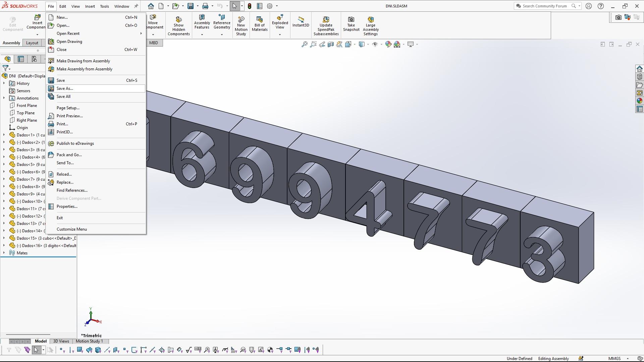Viewport: 644px width, 362px height.
Task: Open the FeatureManager design tree tab
Action: pos(8,59)
